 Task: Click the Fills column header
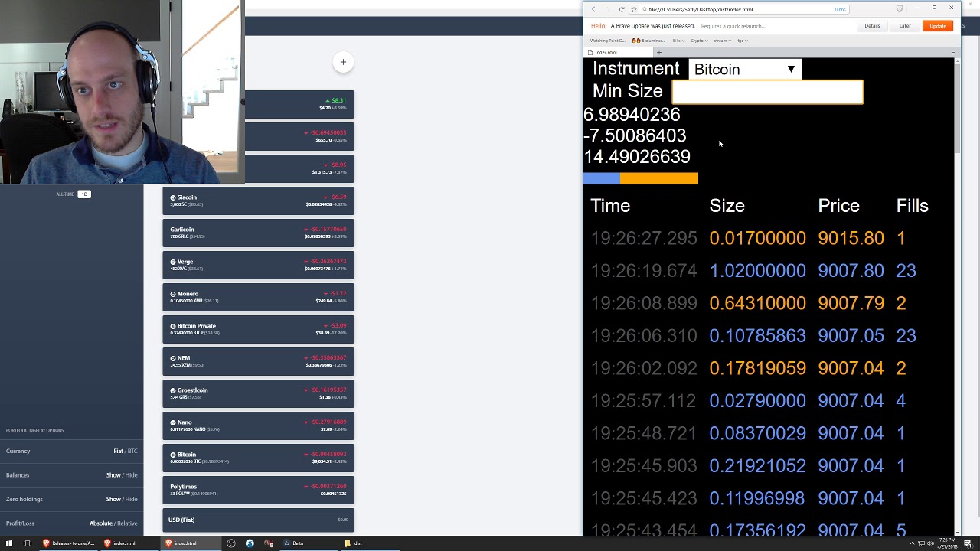click(912, 206)
